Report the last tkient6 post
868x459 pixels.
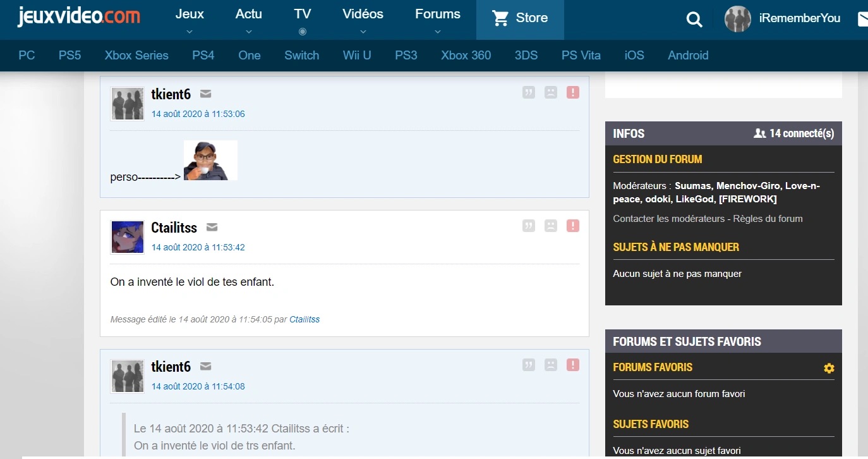pos(573,365)
